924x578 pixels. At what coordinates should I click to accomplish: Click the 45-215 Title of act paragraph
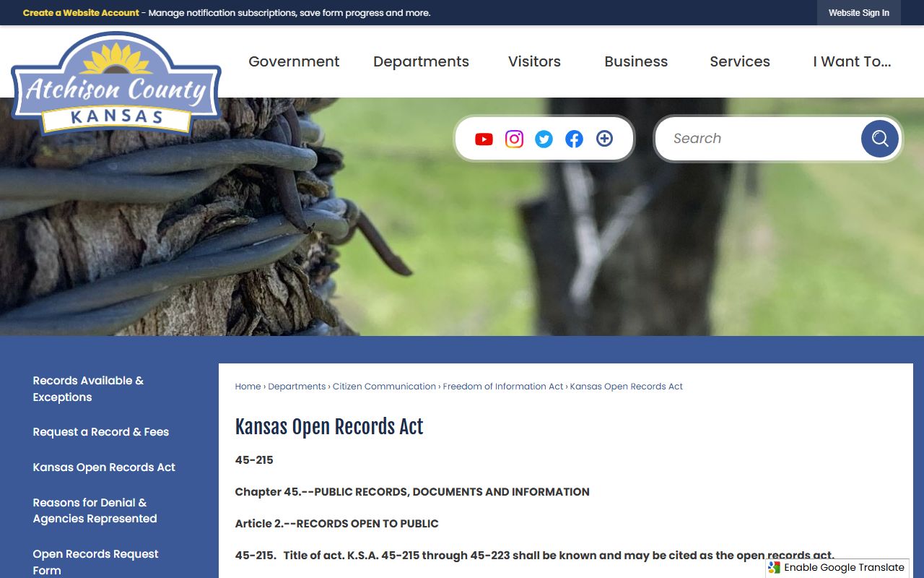pyautogui.click(x=534, y=556)
